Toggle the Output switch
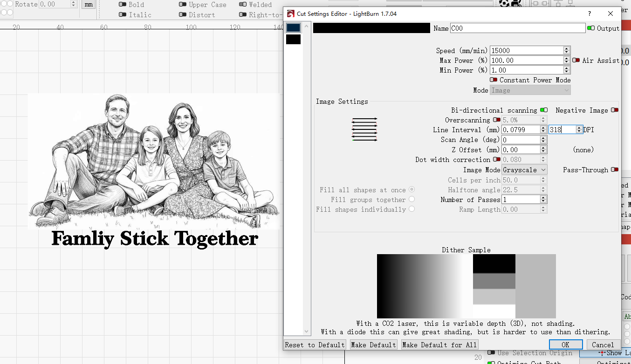Image resolution: width=631 pixels, height=364 pixels. [x=591, y=28]
